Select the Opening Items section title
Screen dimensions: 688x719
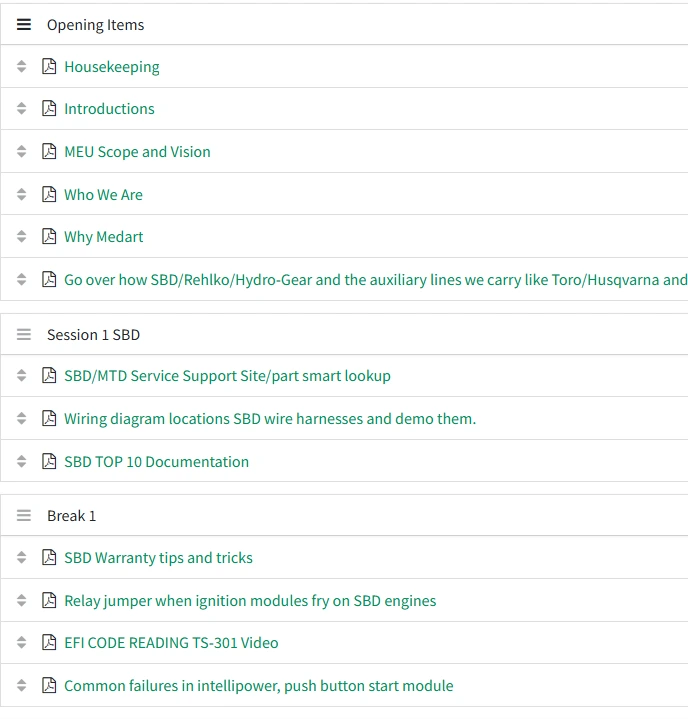click(x=95, y=25)
